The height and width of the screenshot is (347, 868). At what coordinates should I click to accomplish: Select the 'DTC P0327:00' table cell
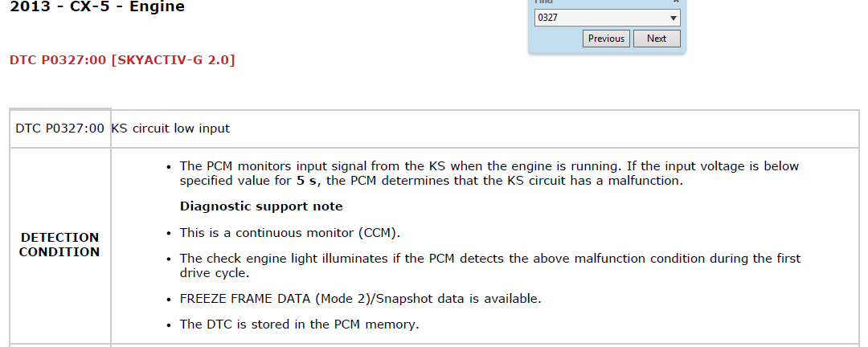click(x=60, y=129)
